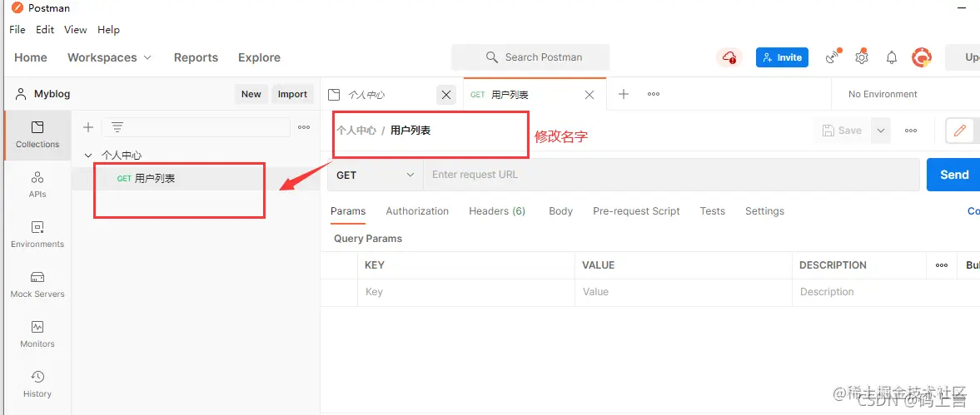Image resolution: width=980 pixels, height=415 pixels.
Task: Open the No Environment selector
Action: pyautogui.click(x=883, y=94)
